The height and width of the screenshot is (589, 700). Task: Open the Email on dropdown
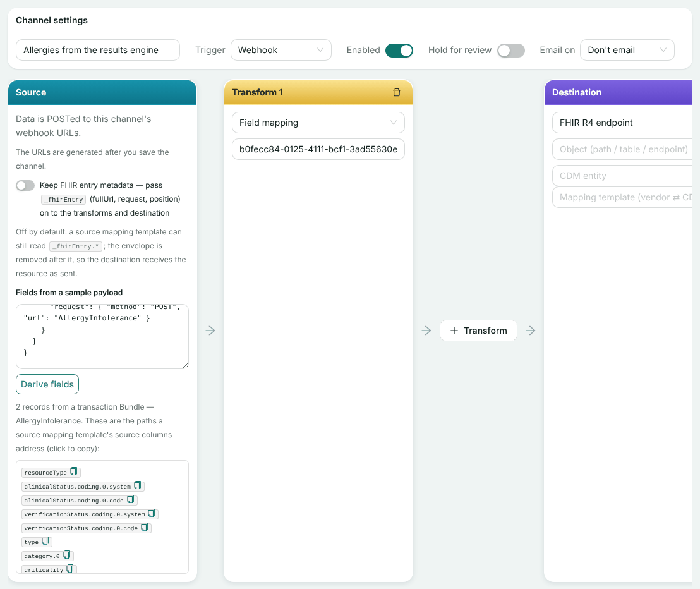627,50
